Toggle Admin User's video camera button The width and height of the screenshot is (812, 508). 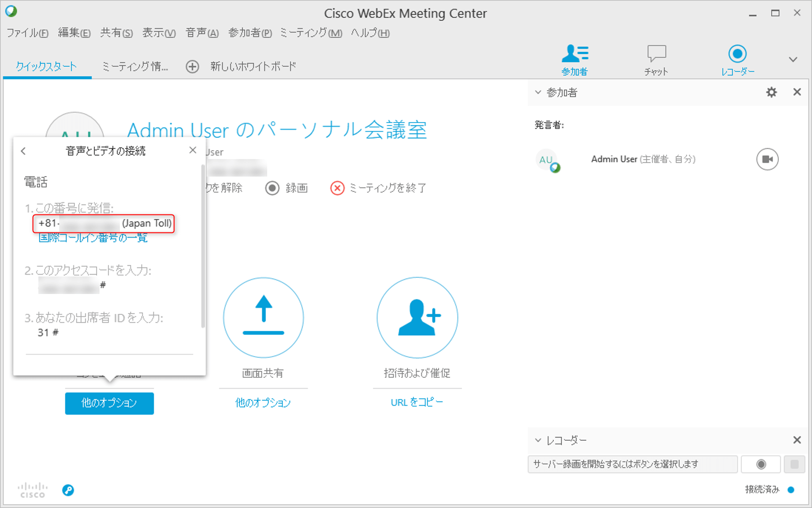click(767, 159)
